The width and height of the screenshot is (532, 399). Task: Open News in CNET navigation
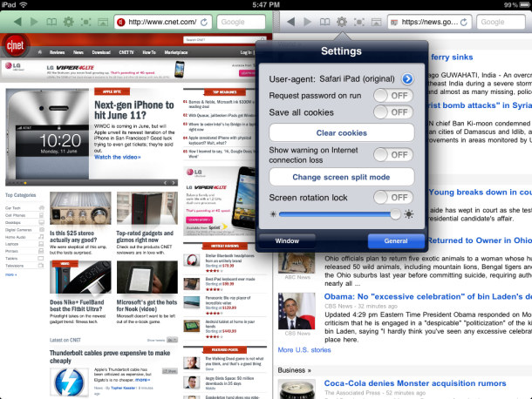point(78,52)
